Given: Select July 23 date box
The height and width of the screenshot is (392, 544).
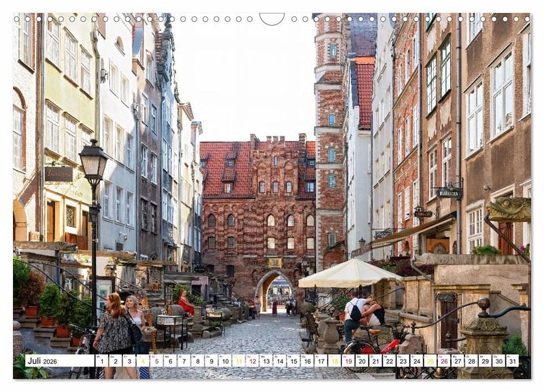Looking at the screenshot, I should (x=403, y=361).
